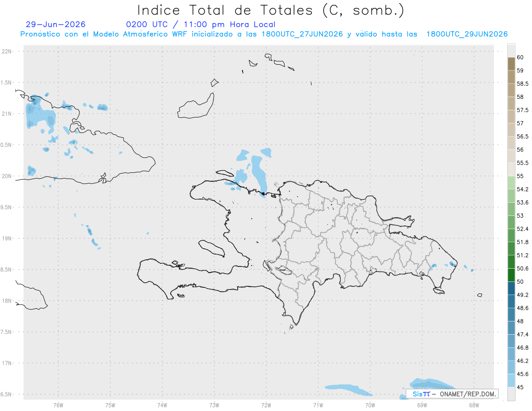
Task: Pick the dark blue band between 49.2 and 50
Action: [511, 288]
